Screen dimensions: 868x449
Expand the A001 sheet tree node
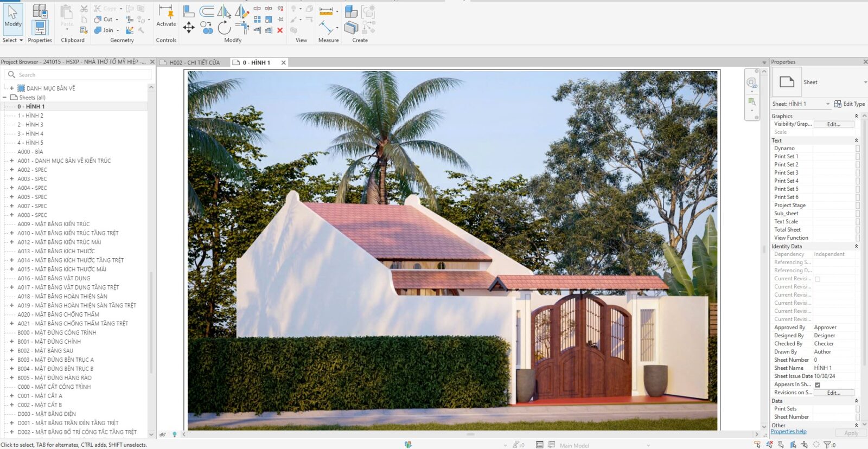tap(11, 161)
